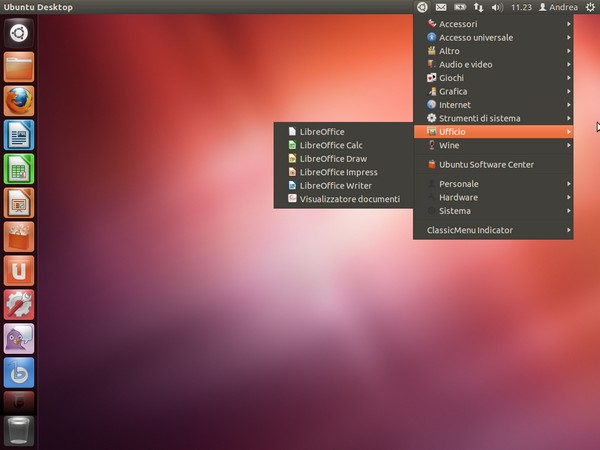Expand the Accessori submenu arrow
Viewport: 600px width, 450px height.
coord(569,24)
